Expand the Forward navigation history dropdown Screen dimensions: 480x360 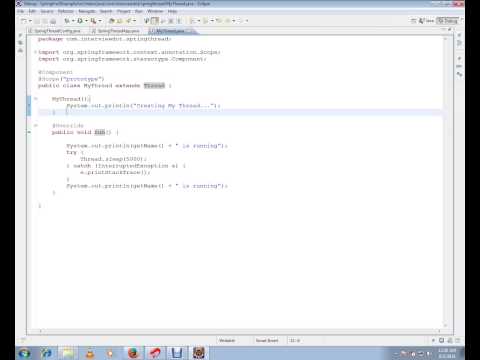(247, 21)
